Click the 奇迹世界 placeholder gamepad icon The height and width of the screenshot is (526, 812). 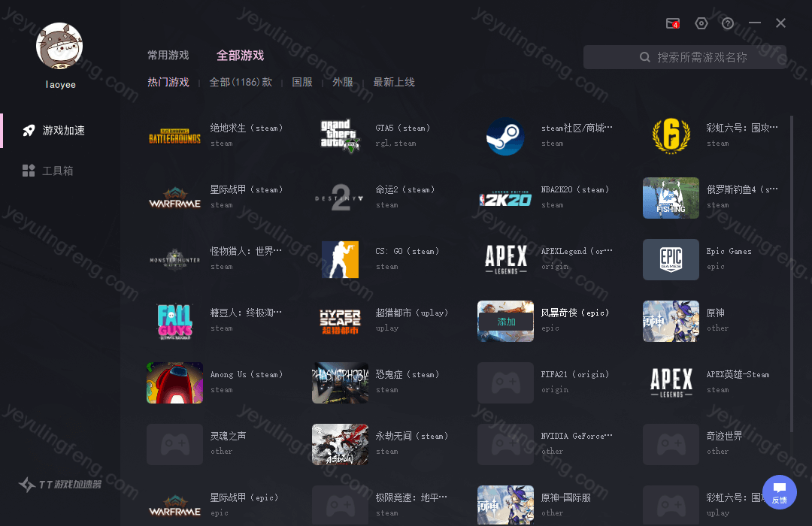point(671,444)
